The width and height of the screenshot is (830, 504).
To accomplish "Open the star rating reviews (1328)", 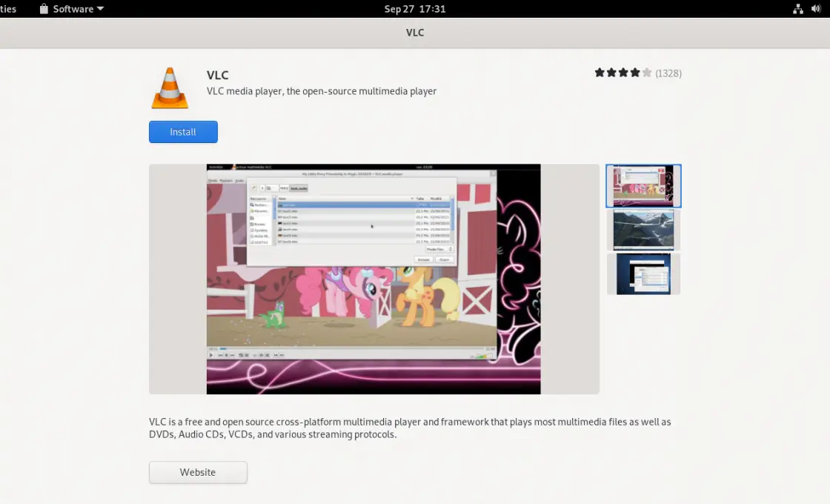I will click(638, 73).
